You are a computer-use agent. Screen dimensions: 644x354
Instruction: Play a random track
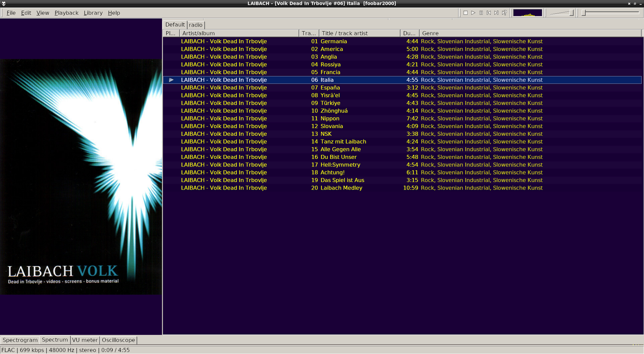[504, 13]
